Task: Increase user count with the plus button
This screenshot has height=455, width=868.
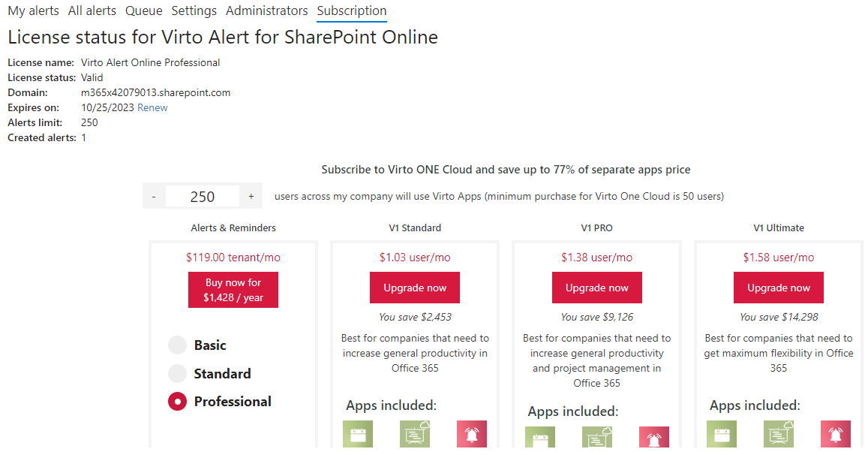Action: (251, 197)
